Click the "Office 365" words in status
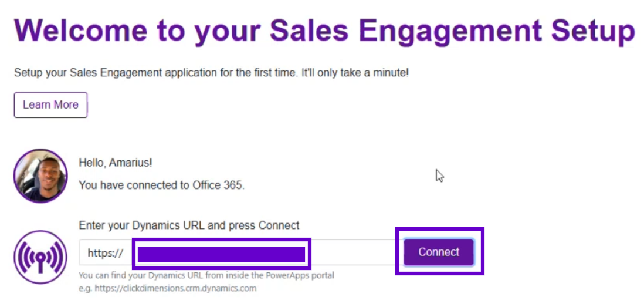The width and height of the screenshot is (644, 307). [218, 185]
